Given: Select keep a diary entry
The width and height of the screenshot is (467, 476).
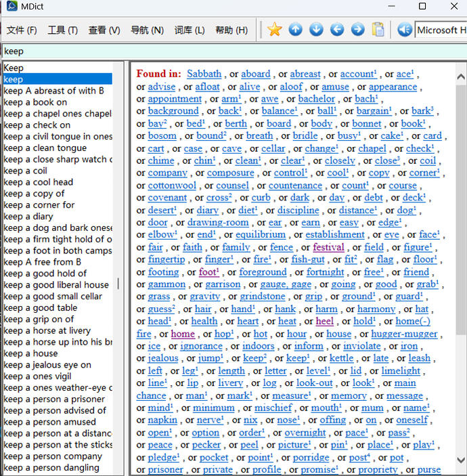Looking at the screenshot, I should [x=28, y=217].
